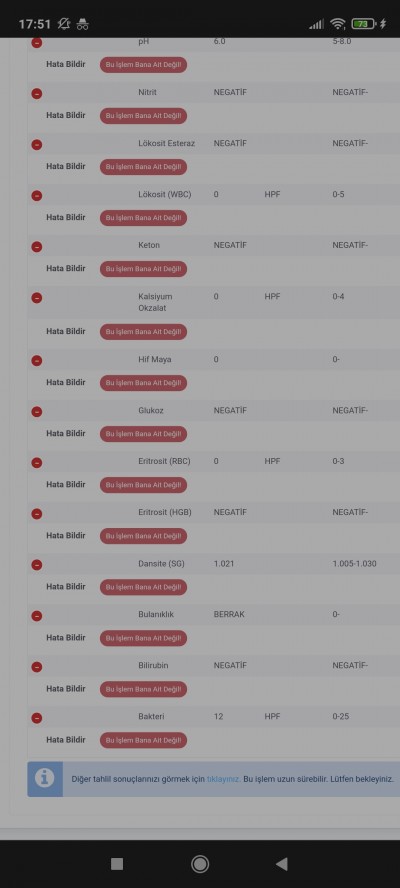Screen dimensions: 400x888
Task: Open other test results via tıklayınız link
Action: (224, 779)
